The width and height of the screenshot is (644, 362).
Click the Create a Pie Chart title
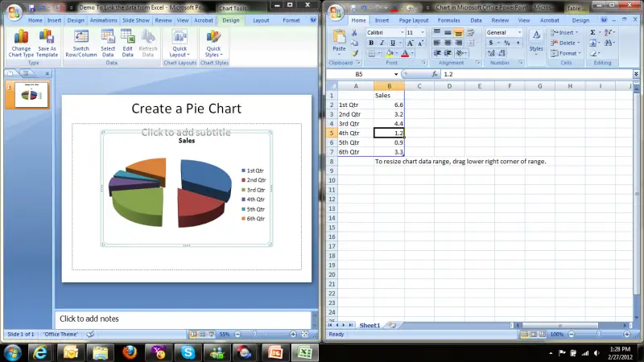click(x=187, y=109)
